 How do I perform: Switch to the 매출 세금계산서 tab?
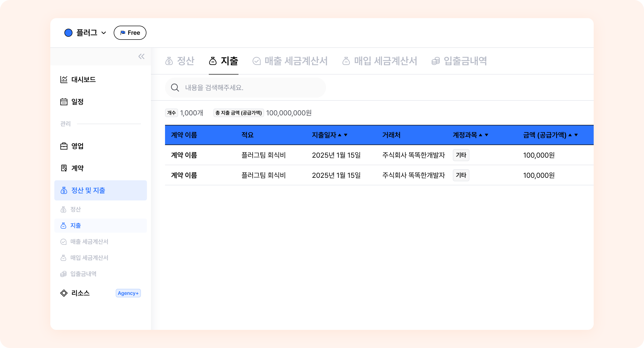click(x=290, y=61)
